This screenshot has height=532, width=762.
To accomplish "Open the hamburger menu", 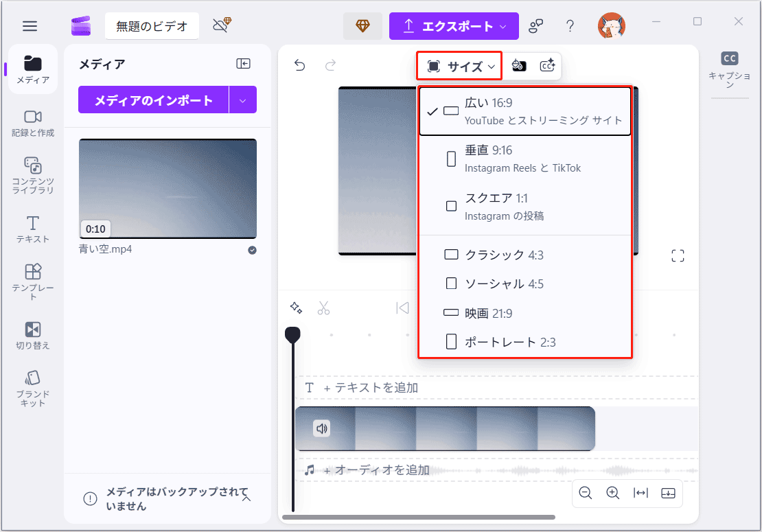I will coord(30,25).
